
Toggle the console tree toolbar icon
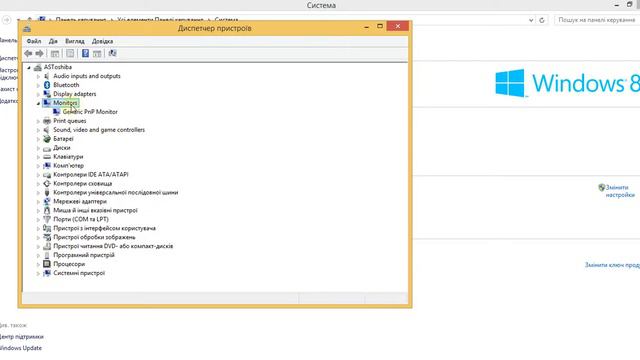click(55, 53)
